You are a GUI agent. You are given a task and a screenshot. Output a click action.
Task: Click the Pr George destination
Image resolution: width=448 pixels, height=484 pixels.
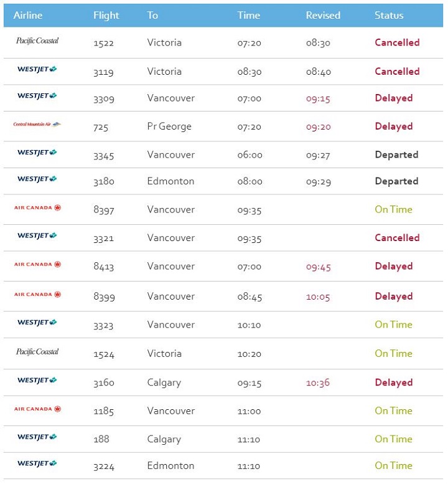(x=169, y=126)
